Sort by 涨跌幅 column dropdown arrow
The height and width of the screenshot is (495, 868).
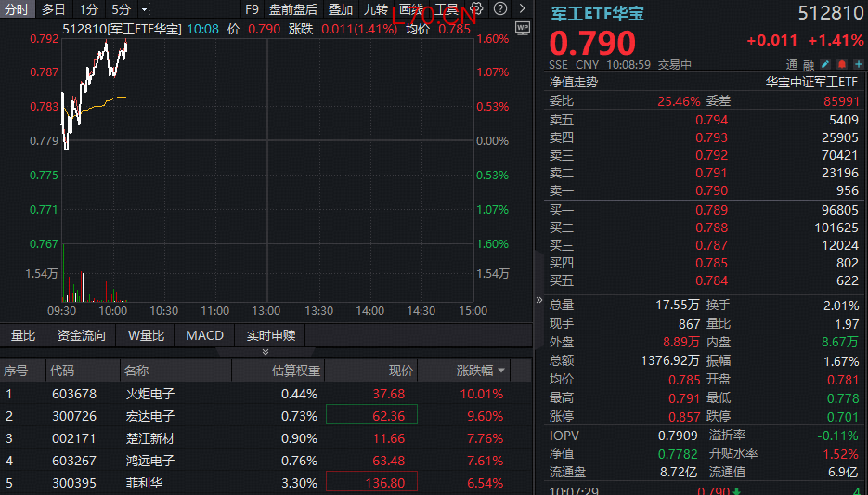pos(501,371)
